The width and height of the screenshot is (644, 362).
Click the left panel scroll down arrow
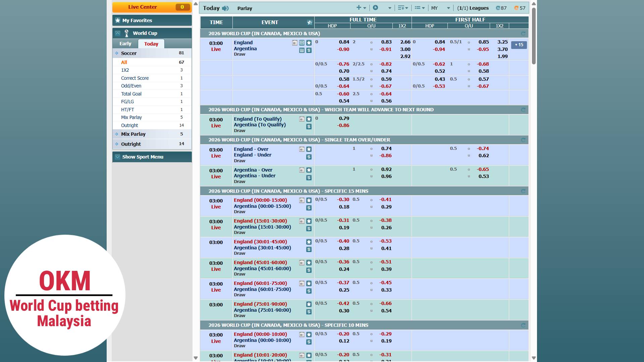[196, 358]
